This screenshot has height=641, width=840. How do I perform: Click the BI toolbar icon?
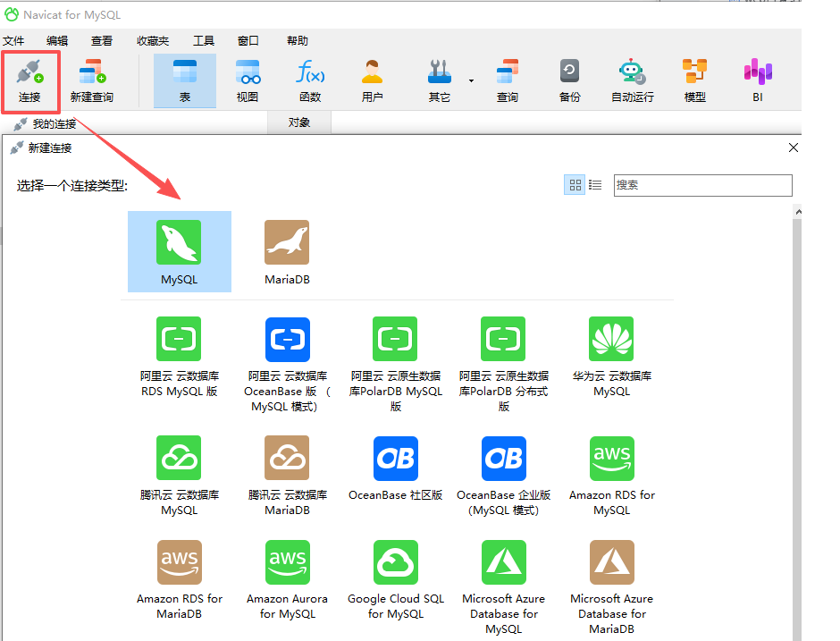757,80
